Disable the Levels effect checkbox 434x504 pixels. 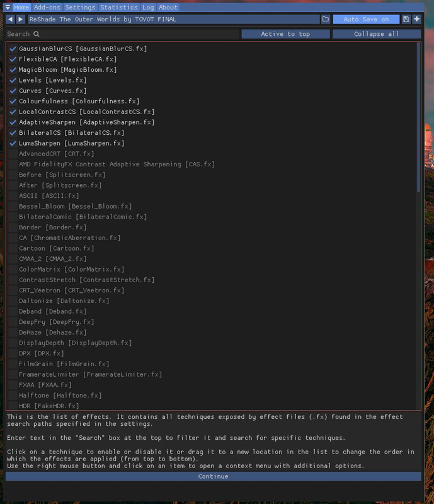(13, 81)
